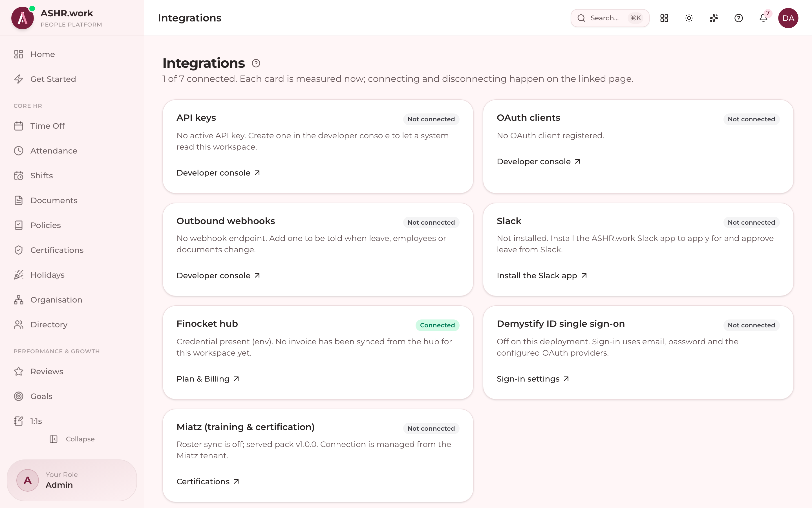
Task: Click the Outbound webhooks card title
Action: click(226, 221)
